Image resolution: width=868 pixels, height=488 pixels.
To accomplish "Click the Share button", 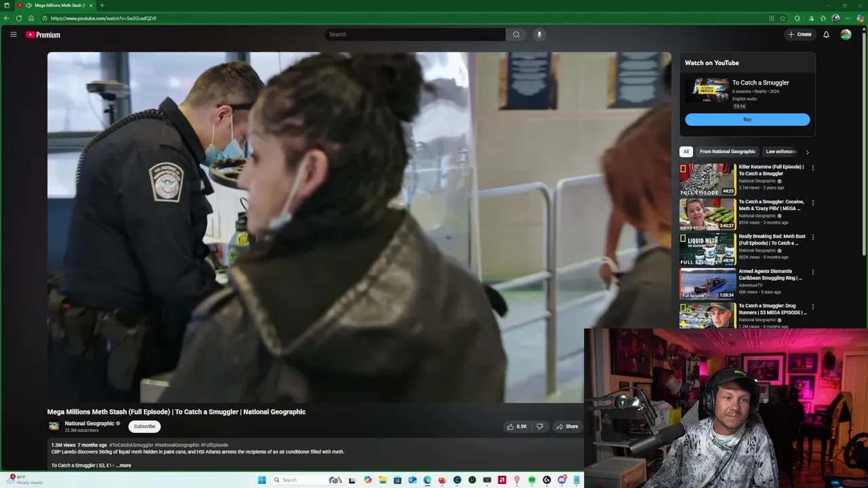I will point(567,426).
